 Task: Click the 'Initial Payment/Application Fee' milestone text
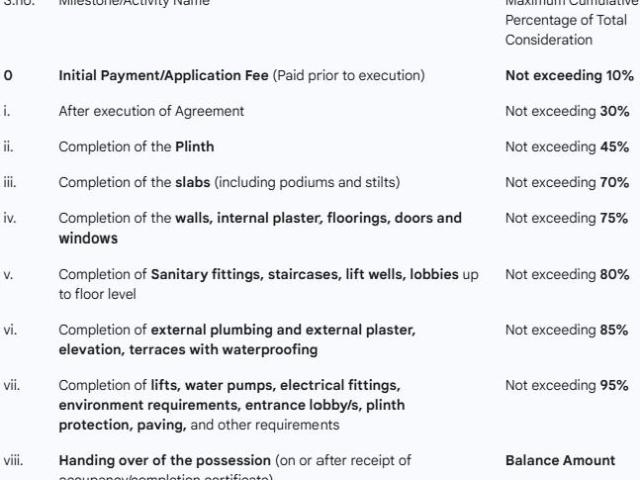coord(163,76)
